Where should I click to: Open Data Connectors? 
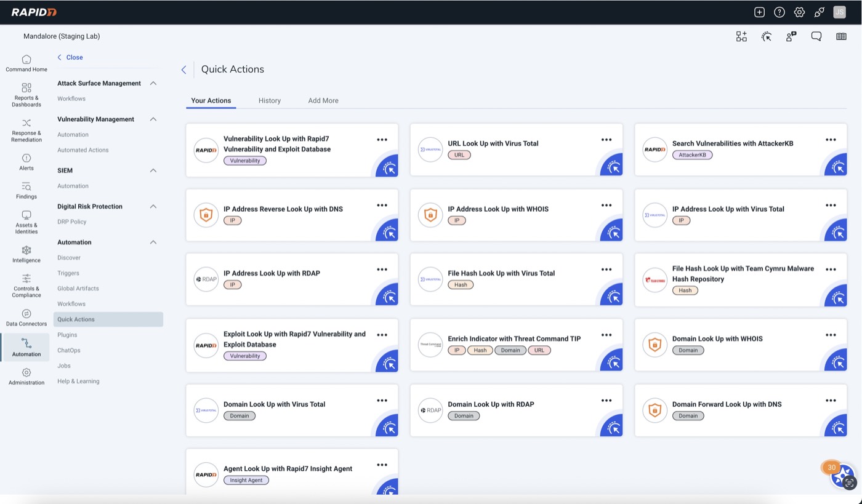click(x=26, y=318)
